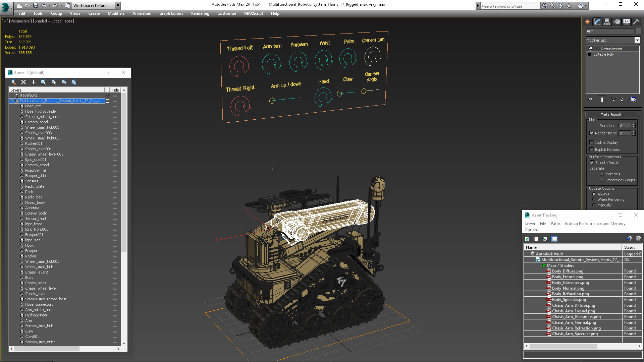Screen dimensions: 644x362
Task: Expand the Editable Poly stack entry
Action: 590,54
